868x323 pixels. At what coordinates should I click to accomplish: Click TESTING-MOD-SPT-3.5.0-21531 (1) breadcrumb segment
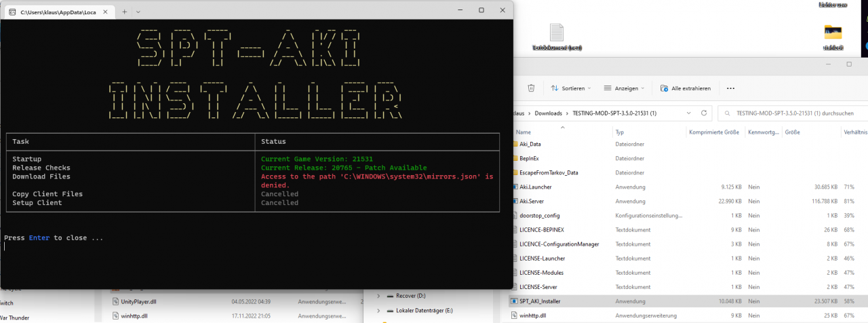(x=615, y=113)
